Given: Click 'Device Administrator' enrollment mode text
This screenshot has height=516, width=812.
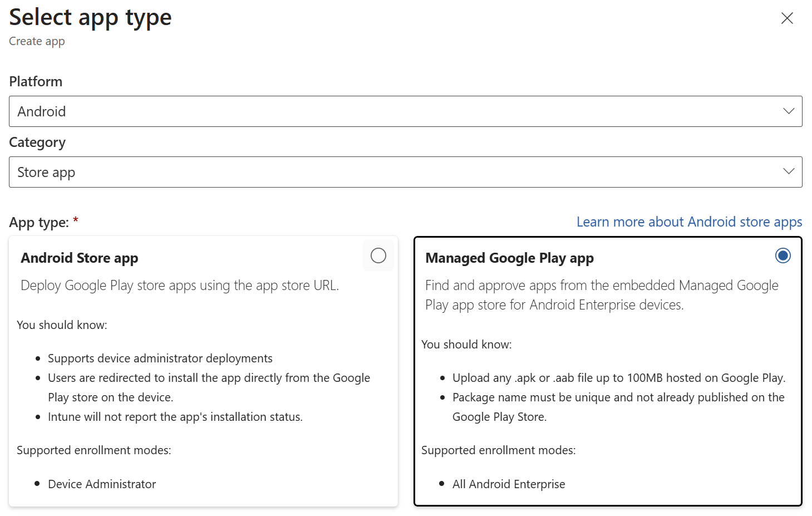Looking at the screenshot, I should [102, 484].
